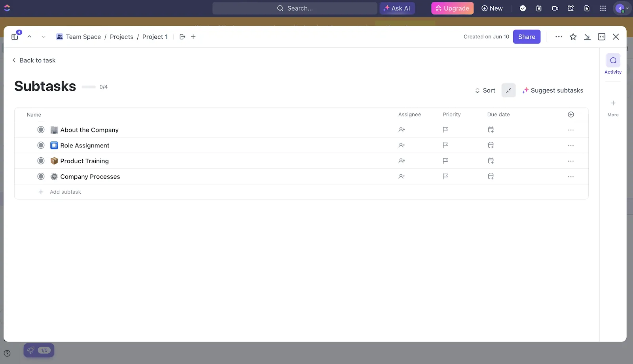Set priority flag for Role Assignment
The height and width of the screenshot is (364, 633).
pyautogui.click(x=445, y=145)
